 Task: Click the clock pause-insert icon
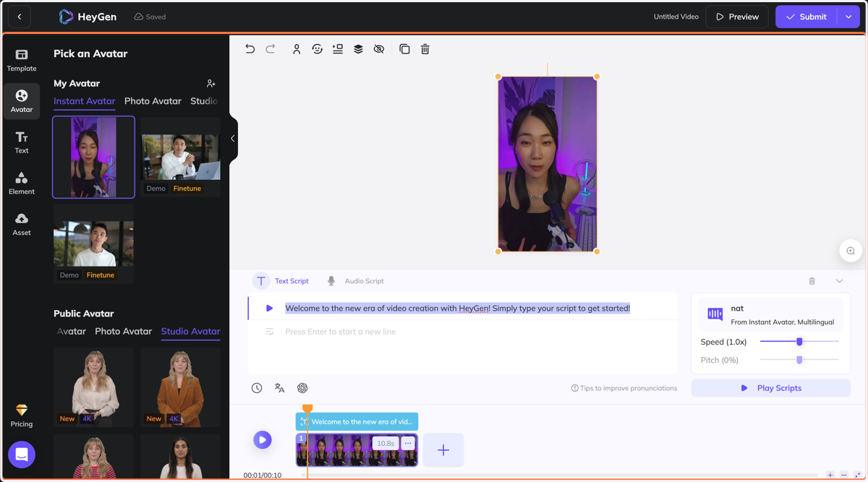tap(257, 388)
